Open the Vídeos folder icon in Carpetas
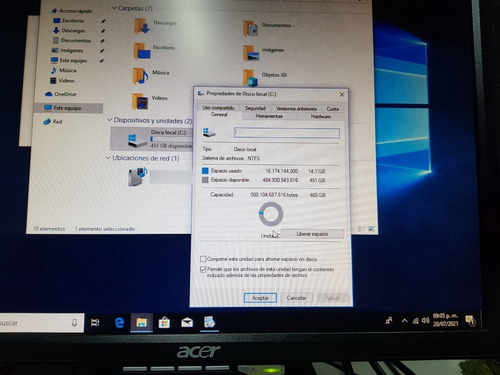This screenshot has height=375, width=500. click(140, 101)
